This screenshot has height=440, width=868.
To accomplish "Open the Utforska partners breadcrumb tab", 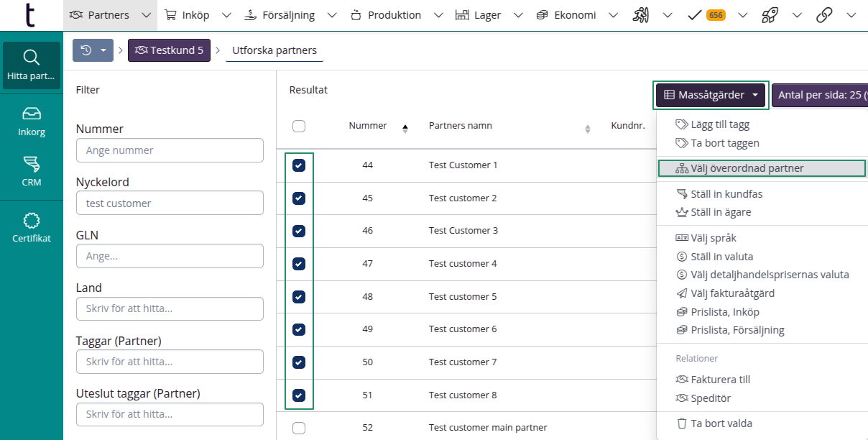I will 274,50.
